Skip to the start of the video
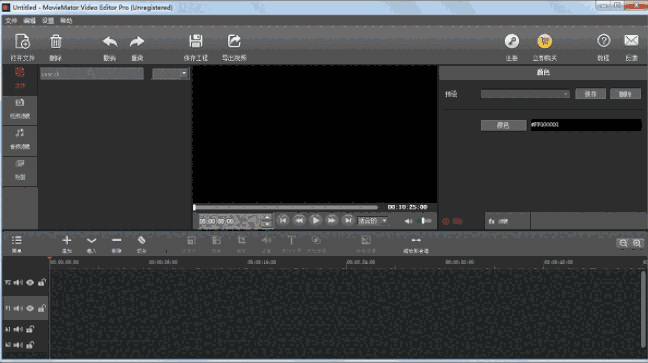Screen dimensions: 648x363 (283, 221)
